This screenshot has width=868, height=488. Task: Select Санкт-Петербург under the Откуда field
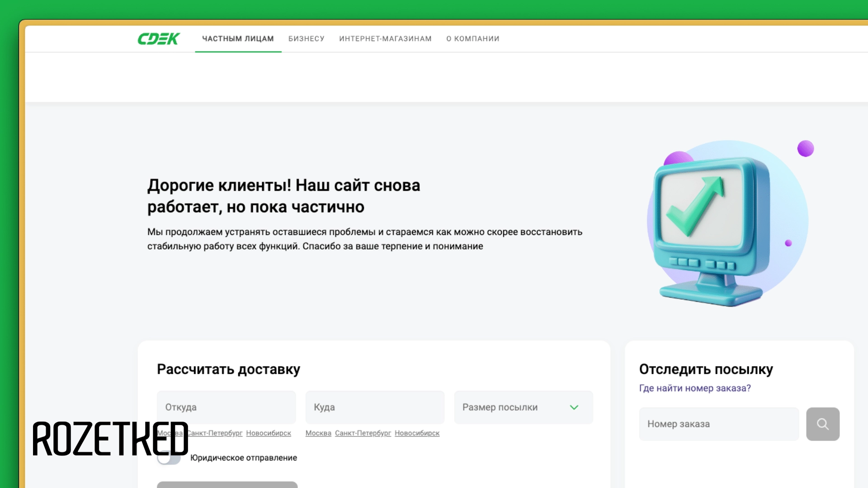coord(215,433)
